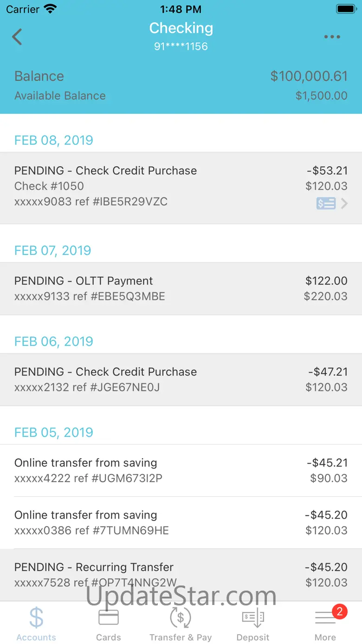Tap the Cards icon in bottom bar

[109, 618]
